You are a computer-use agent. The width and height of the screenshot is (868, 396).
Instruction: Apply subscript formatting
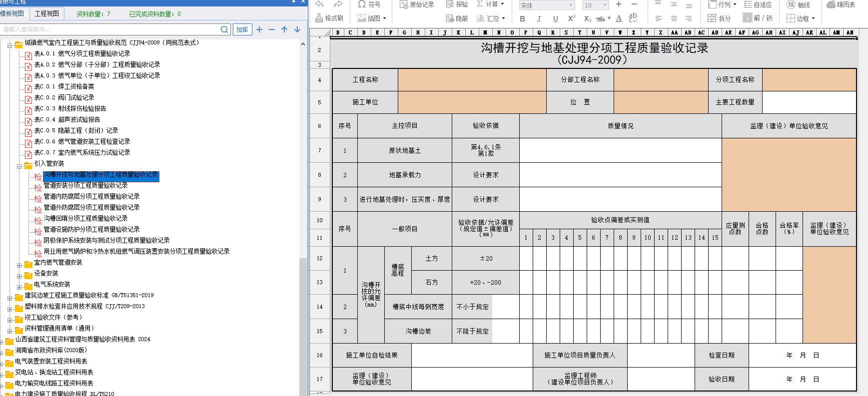[588, 18]
